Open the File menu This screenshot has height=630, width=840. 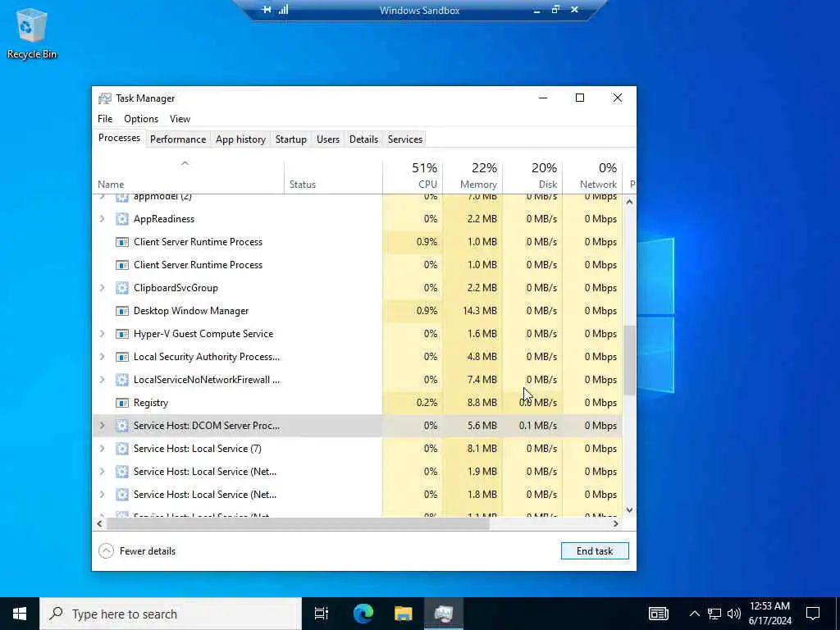(105, 119)
